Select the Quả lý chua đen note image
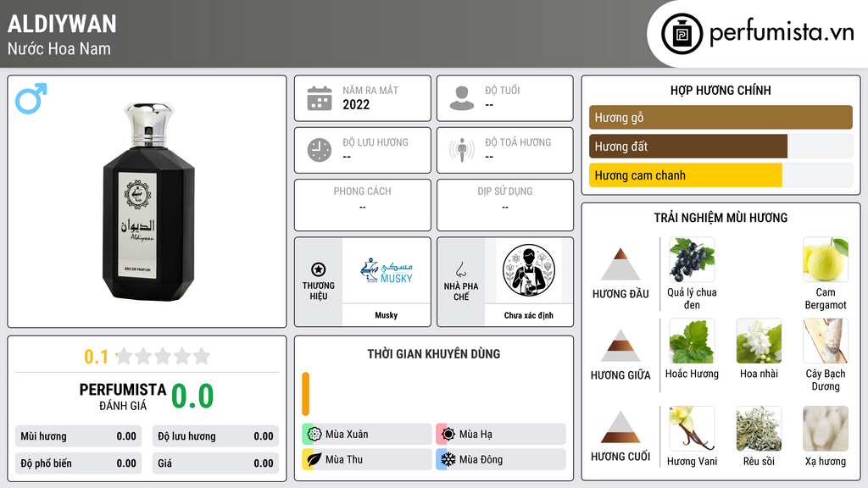 [x=692, y=259]
